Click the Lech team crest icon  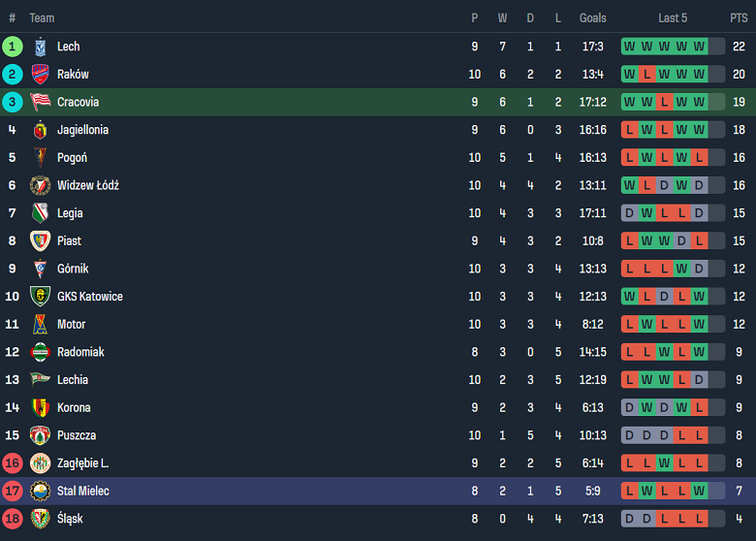pos(40,47)
